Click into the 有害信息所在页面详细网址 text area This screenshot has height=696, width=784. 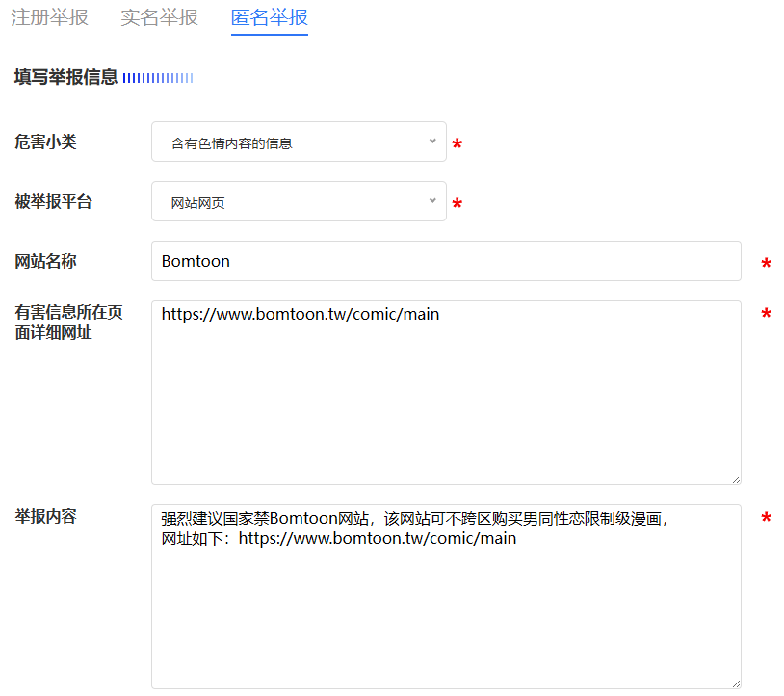click(446, 392)
